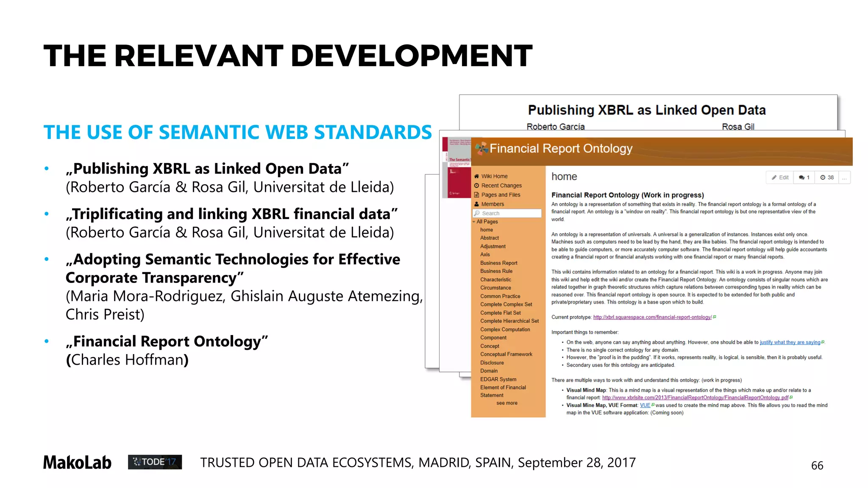
Task: Open the Component page link
Action: 493,338
